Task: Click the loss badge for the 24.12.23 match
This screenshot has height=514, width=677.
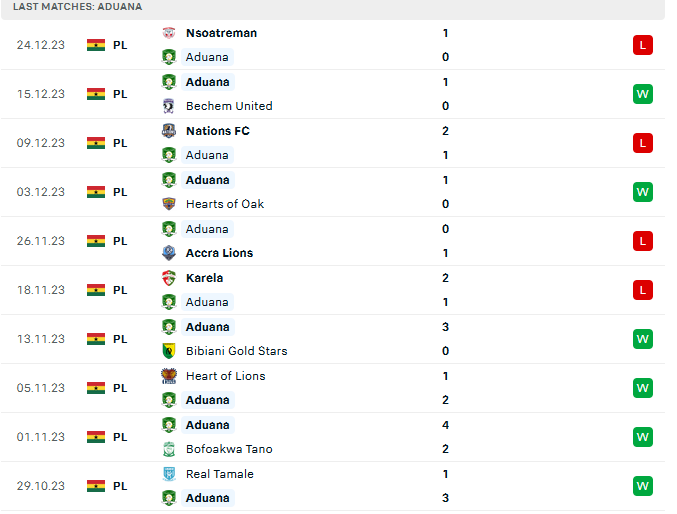Action: [x=643, y=45]
